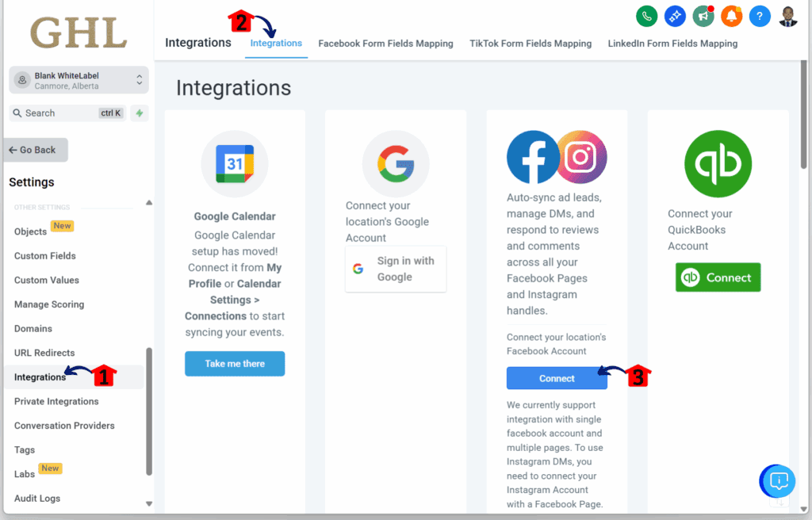
Task: Click the Go Back button
Action: pyautogui.click(x=36, y=150)
